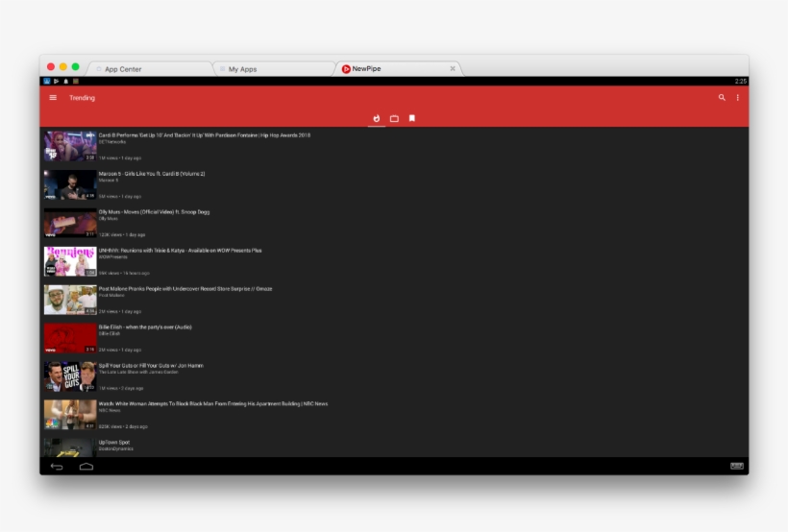Click the bell notification status icon
This screenshot has height=532, width=788.
pos(66,82)
